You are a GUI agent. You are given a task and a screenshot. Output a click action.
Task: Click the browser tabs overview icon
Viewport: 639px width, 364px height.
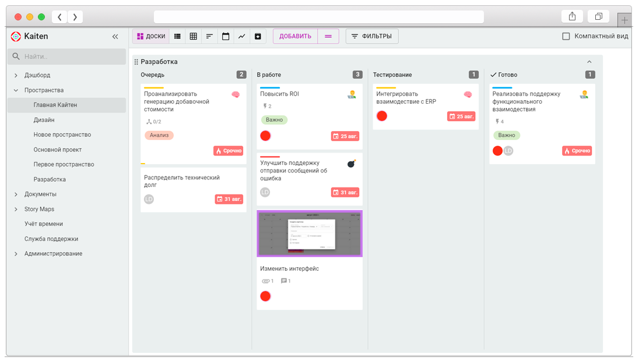(x=598, y=16)
